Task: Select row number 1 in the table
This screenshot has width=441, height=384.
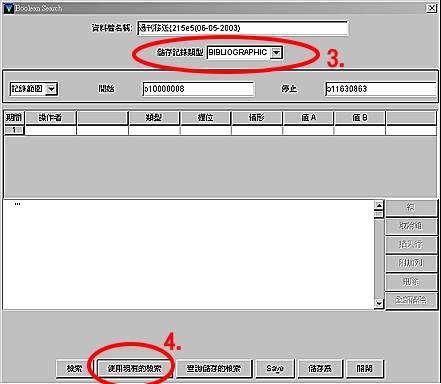Action: coord(14,130)
